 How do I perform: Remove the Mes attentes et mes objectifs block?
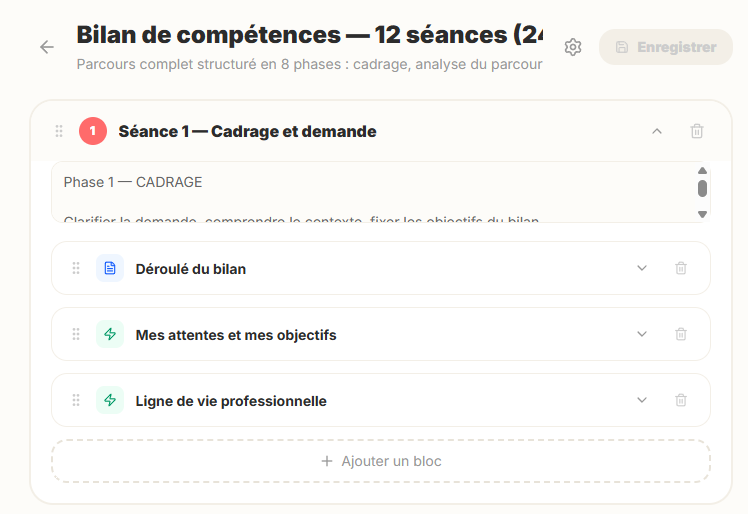click(x=681, y=334)
